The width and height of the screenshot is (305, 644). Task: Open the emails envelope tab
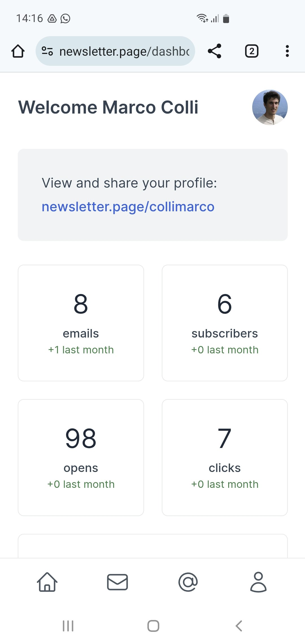click(117, 582)
